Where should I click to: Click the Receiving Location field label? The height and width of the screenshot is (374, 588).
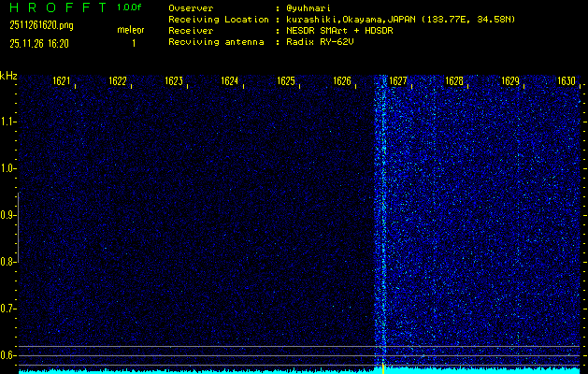219,20
